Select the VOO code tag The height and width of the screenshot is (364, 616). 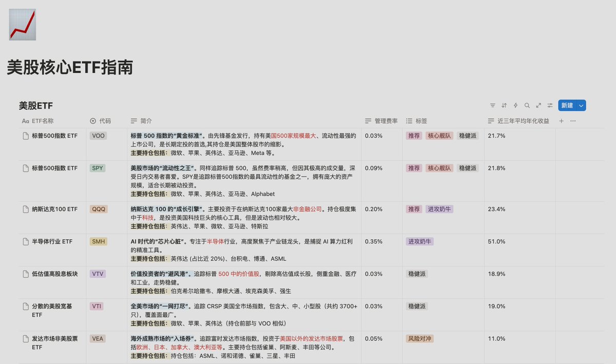(98, 136)
